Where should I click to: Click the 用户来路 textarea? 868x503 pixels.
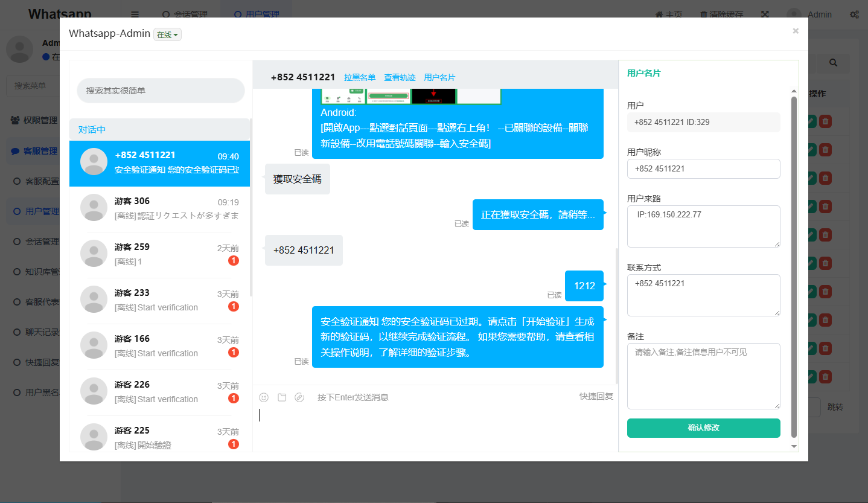[x=704, y=226]
